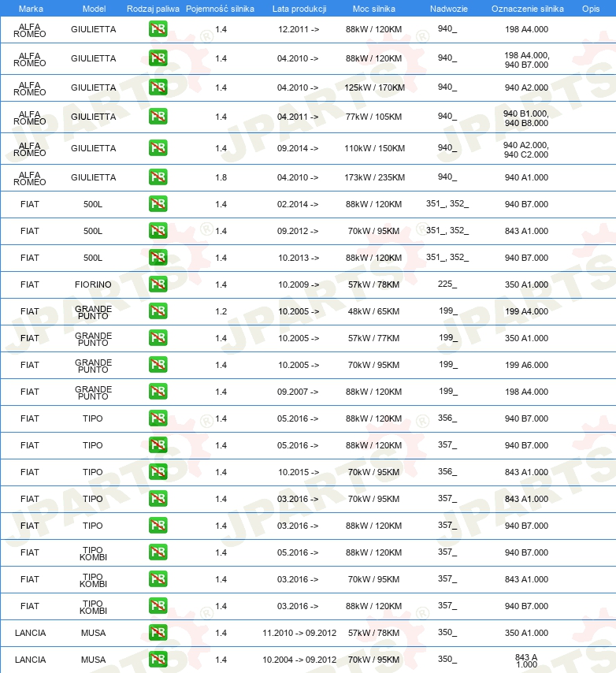The width and height of the screenshot is (616, 673).
Task: Select the 173kW / 235KM power cell
Action: [x=374, y=177]
